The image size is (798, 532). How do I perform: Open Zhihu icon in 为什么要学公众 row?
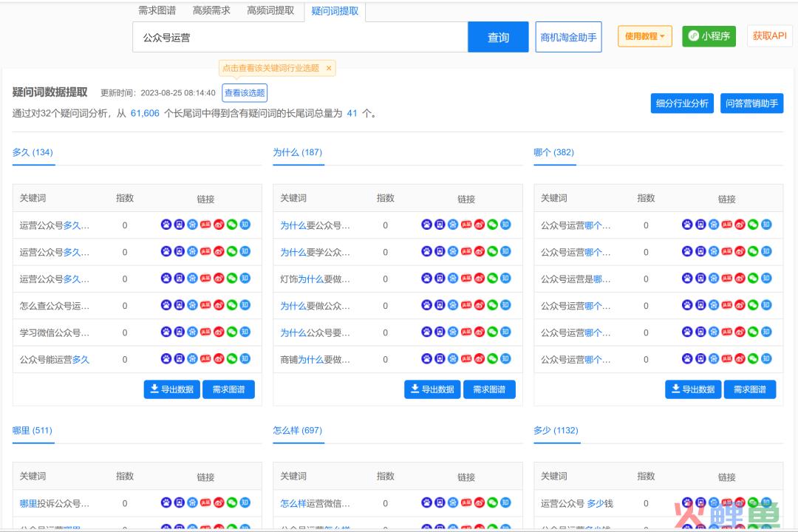[x=505, y=251]
